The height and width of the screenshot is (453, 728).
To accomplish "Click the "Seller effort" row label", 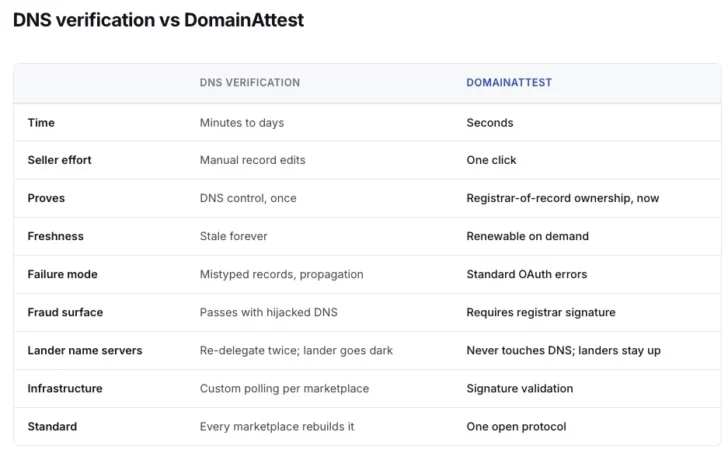I will 59,160.
